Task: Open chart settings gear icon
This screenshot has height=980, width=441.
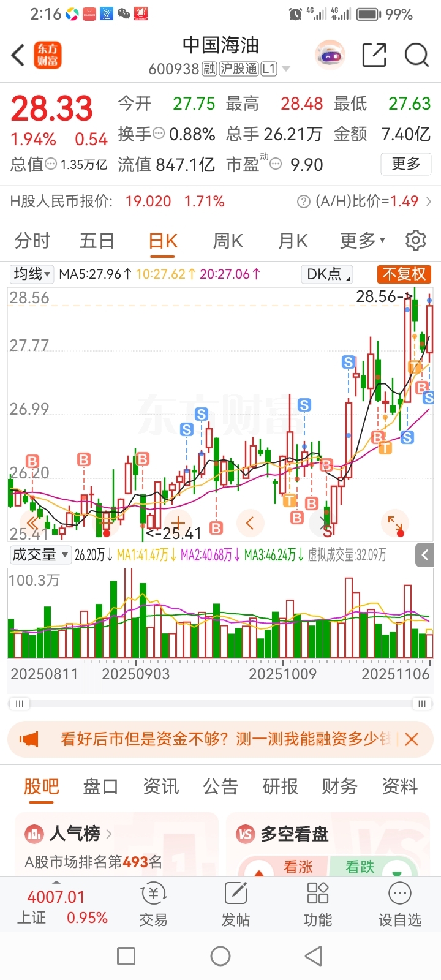Action: click(416, 240)
